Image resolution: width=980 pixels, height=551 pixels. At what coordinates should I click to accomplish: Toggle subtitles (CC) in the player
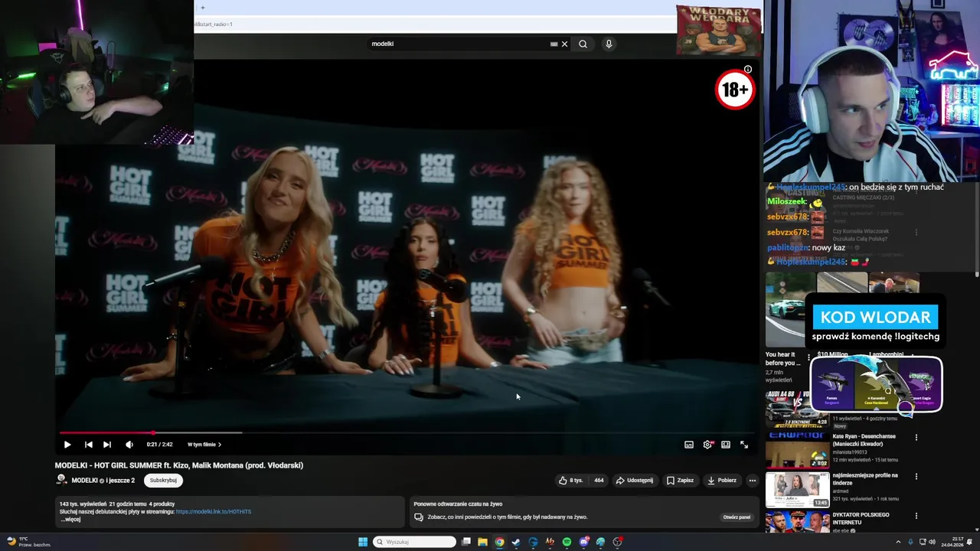689,445
